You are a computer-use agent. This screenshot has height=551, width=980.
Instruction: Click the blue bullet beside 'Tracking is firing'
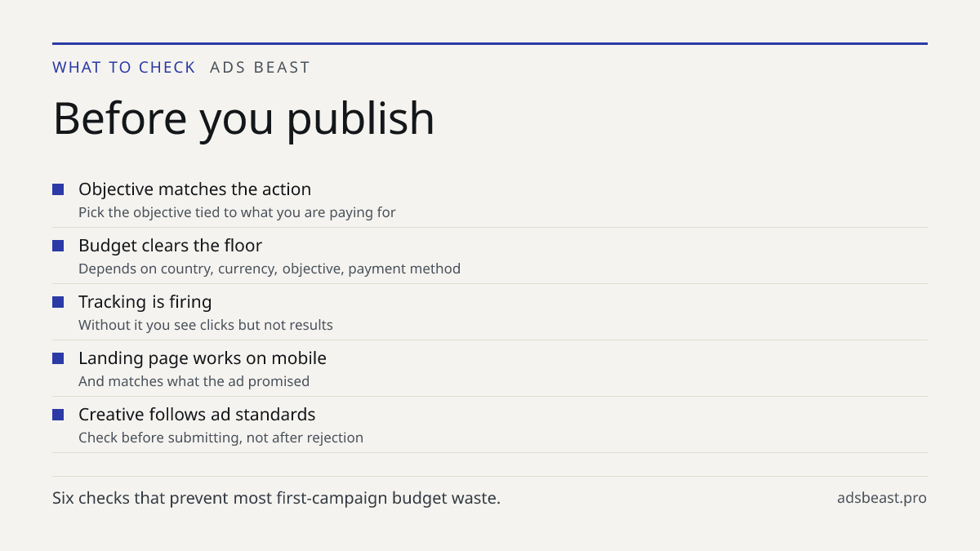tap(58, 302)
